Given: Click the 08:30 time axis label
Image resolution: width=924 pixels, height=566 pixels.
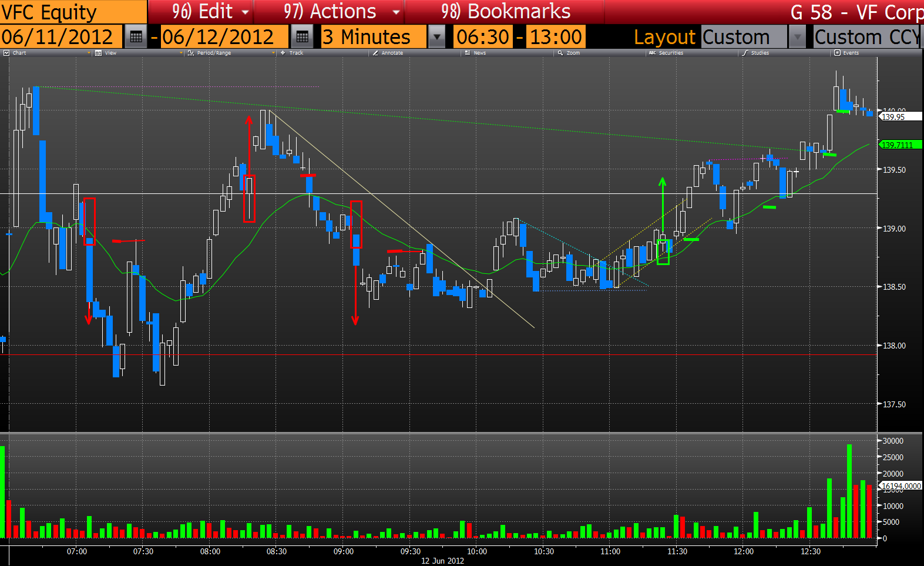Looking at the screenshot, I should pyautogui.click(x=277, y=551).
